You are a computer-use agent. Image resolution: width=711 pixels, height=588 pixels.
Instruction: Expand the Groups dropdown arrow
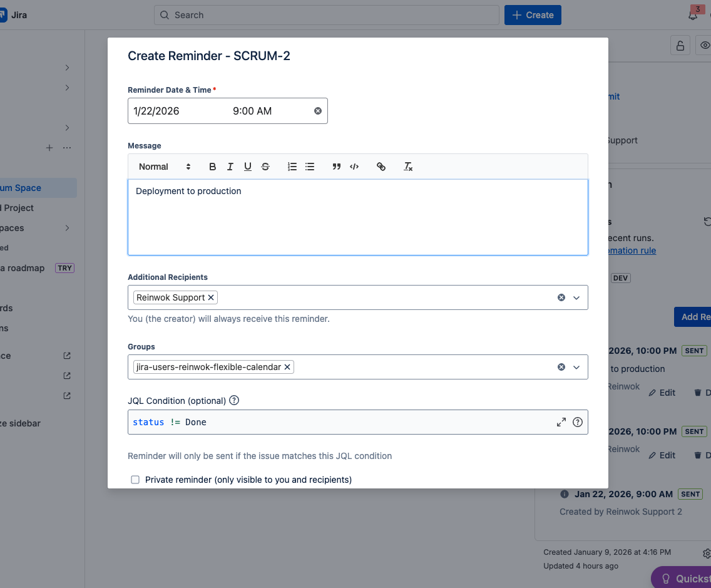coord(576,367)
